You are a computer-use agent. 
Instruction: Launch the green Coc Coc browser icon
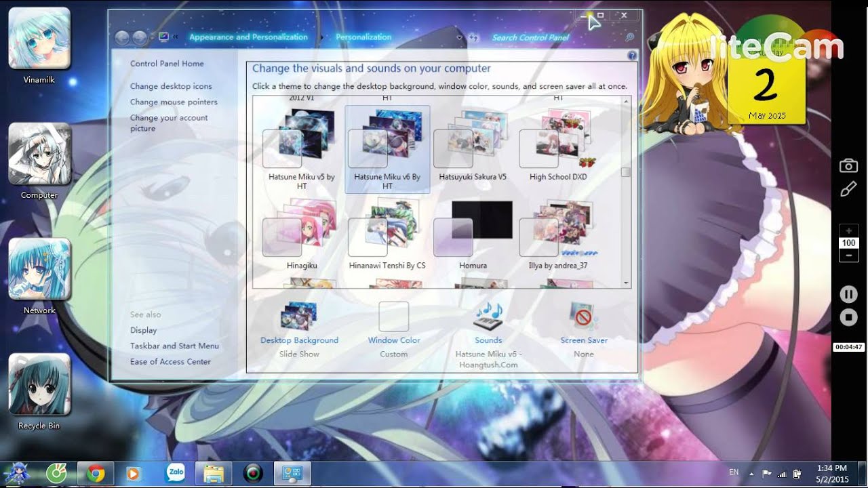point(56,473)
